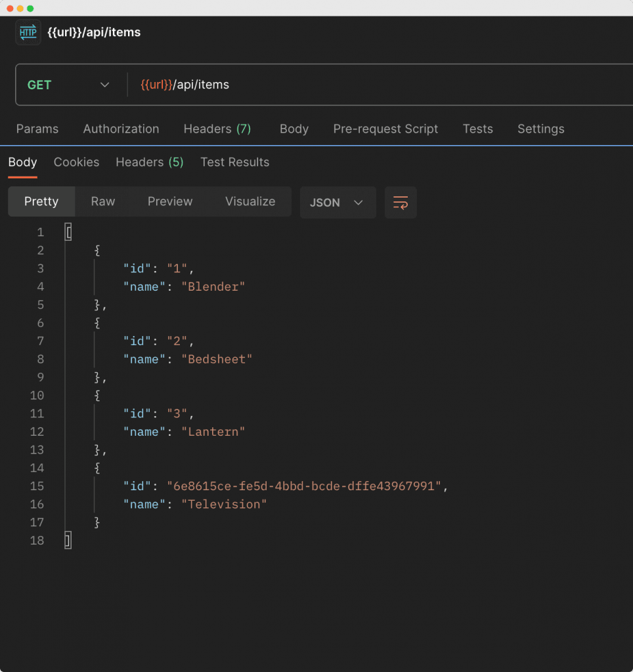Switch to the Tests tab
This screenshot has width=633, height=672.
click(477, 129)
